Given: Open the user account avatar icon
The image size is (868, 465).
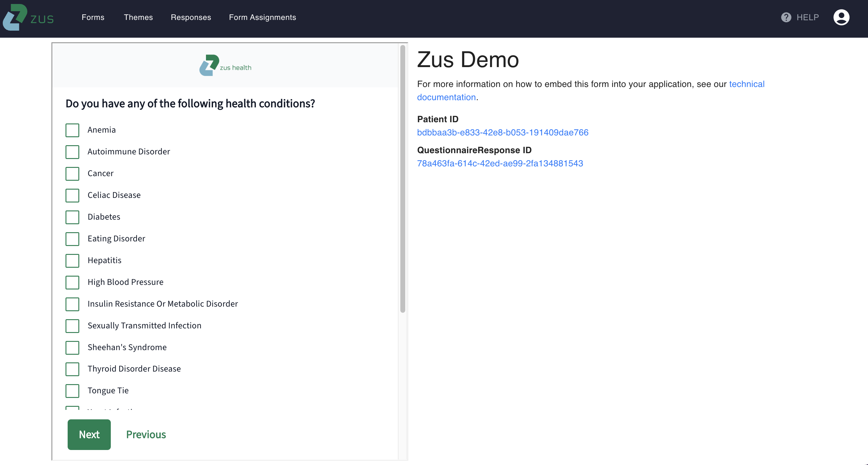Looking at the screenshot, I should click(x=841, y=17).
